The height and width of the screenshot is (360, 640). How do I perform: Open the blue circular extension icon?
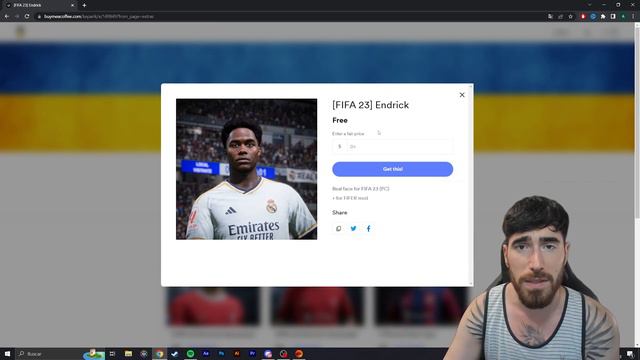(x=593, y=16)
